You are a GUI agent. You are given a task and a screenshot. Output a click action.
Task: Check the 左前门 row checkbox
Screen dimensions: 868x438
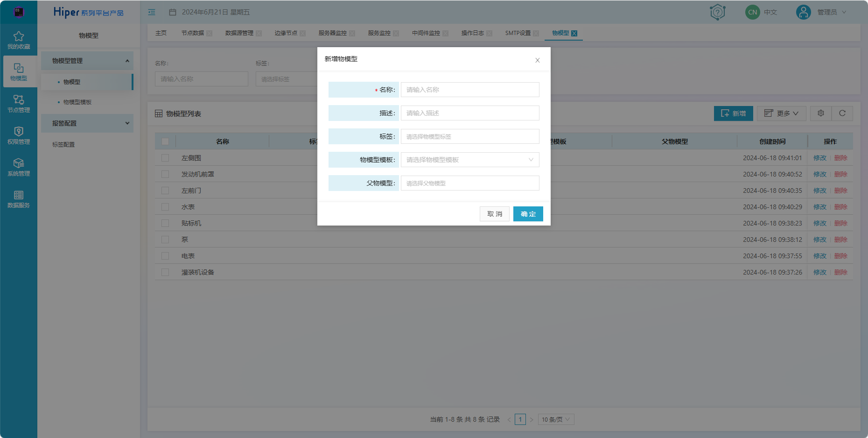pyautogui.click(x=165, y=191)
